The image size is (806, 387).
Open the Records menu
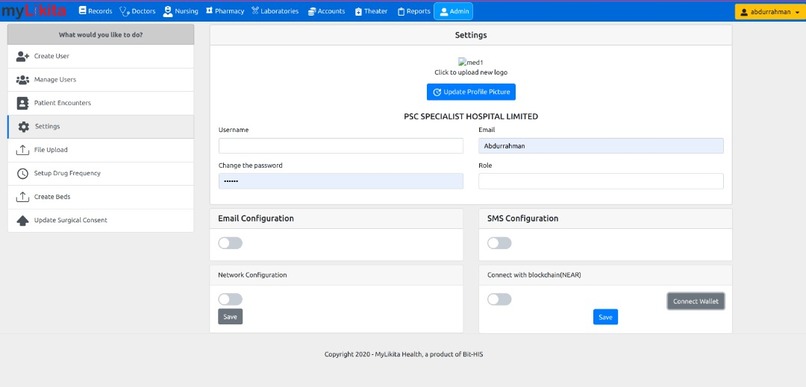tap(95, 11)
